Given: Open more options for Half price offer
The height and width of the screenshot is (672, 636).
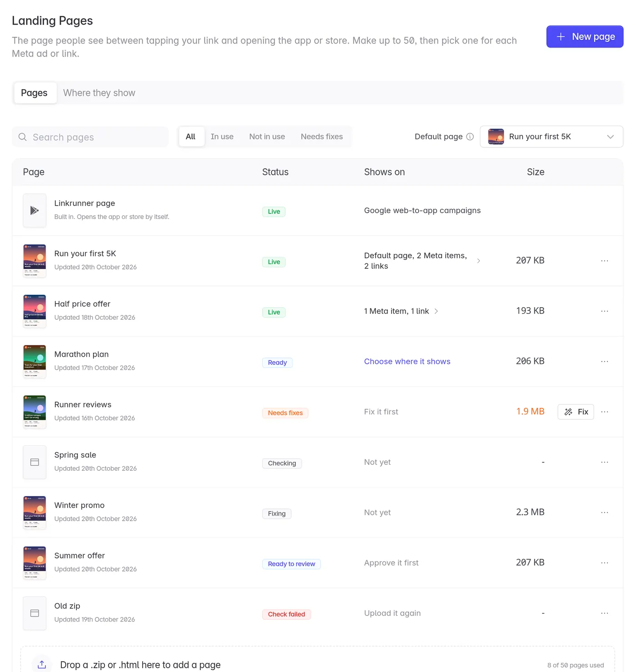Looking at the screenshot, I should coord(604,311).
